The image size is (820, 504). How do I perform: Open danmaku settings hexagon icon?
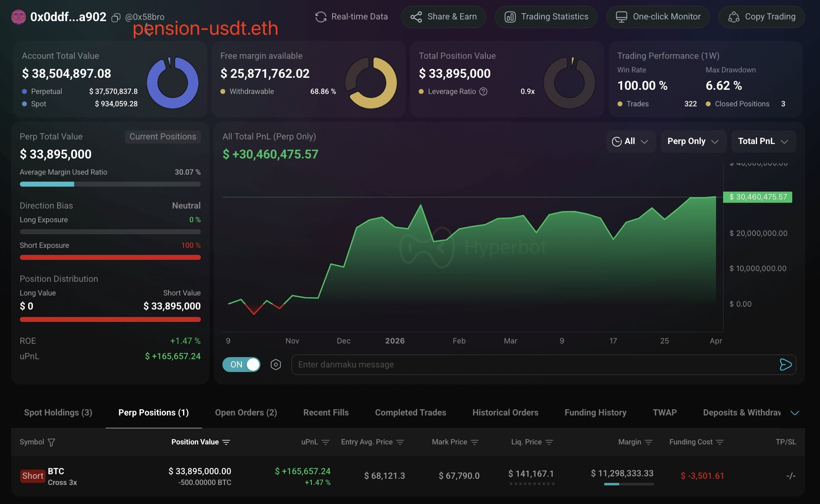coord(276,365)
